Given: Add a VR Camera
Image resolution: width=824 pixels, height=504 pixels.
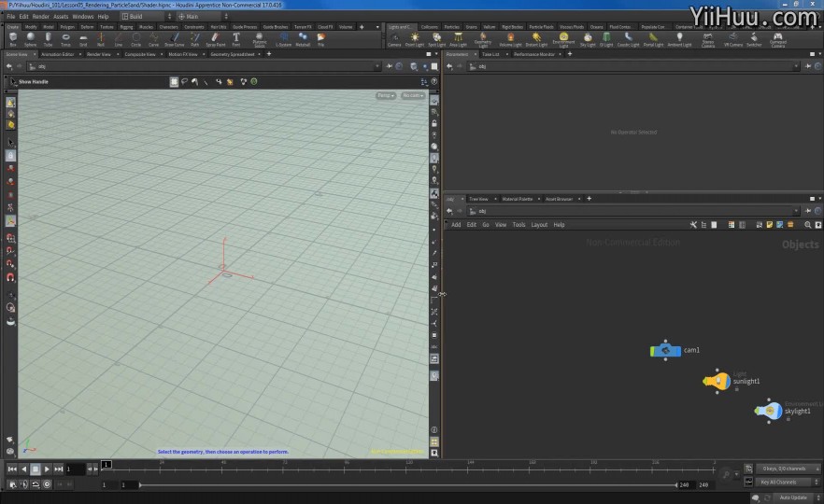Looking at the screenshot, I should (x=733, y=39).
